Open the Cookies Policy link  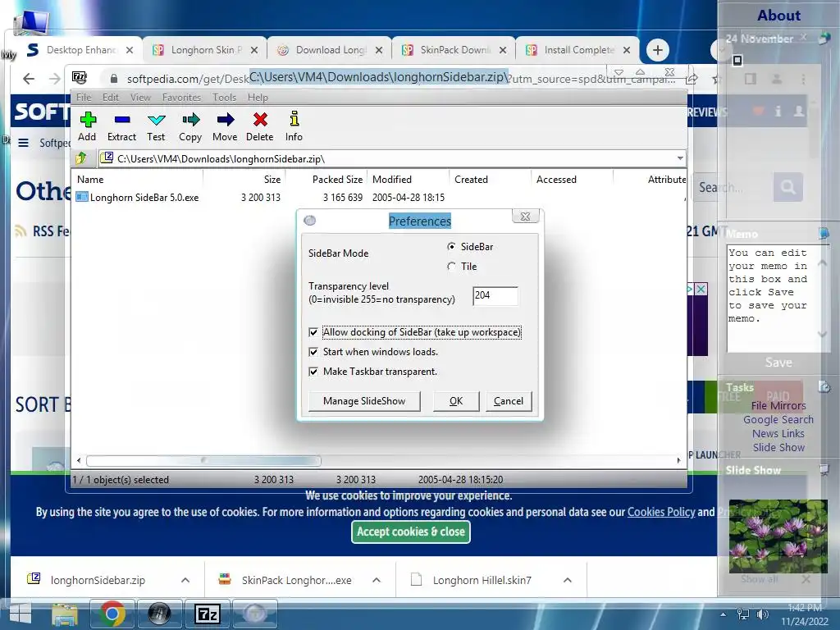tap(661, 512)
